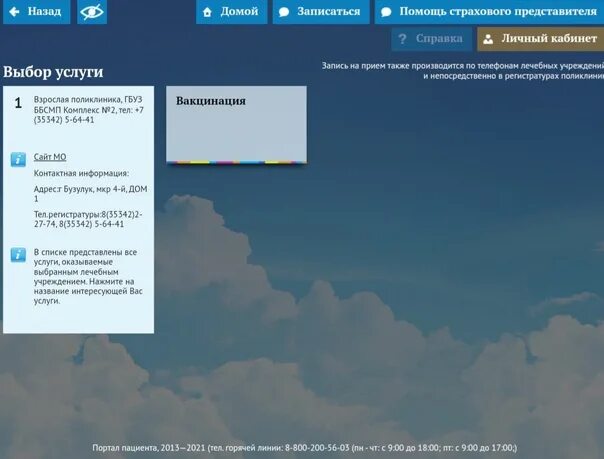Click the speech bubble icon on Записаться
This screenshot has height=459, width=604.
[284, 12]
